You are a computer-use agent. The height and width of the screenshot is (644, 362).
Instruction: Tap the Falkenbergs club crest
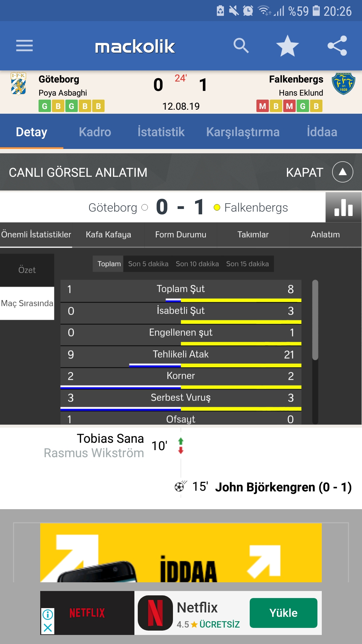coord(344,84)
